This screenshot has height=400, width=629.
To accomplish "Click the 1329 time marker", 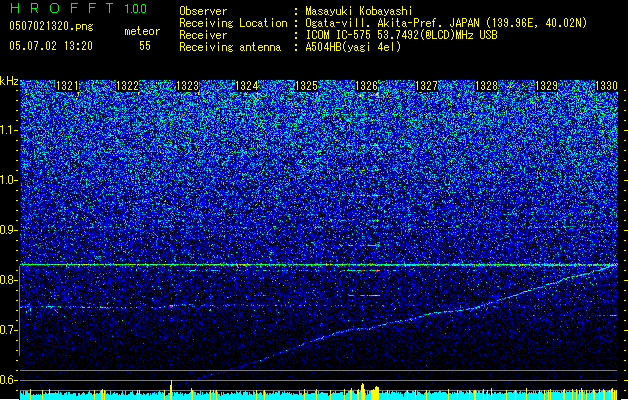I will click(547, 86).
